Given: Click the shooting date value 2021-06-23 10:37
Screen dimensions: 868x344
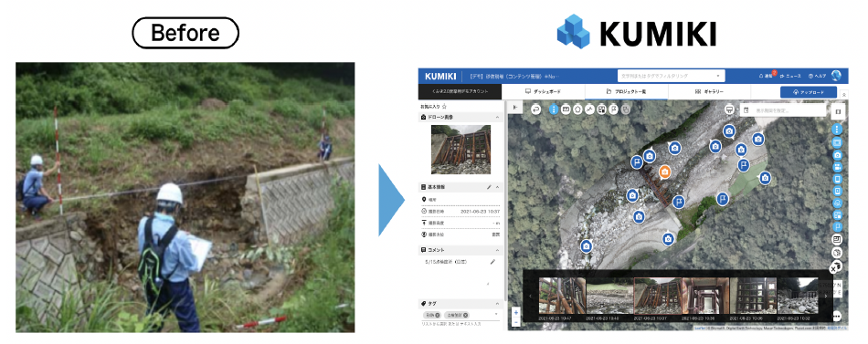Looking at the screenshot, I should pyautogui.click(x=481, y=212).
